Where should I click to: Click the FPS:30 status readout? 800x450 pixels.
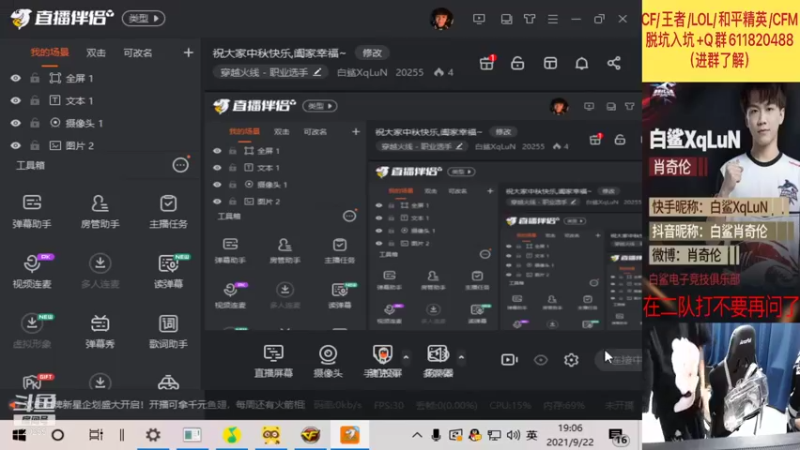pyautogui.click(x=389, y=405)
